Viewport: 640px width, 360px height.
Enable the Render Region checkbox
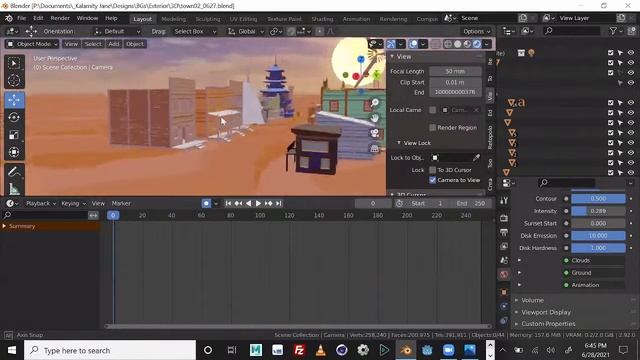point(433,128)
